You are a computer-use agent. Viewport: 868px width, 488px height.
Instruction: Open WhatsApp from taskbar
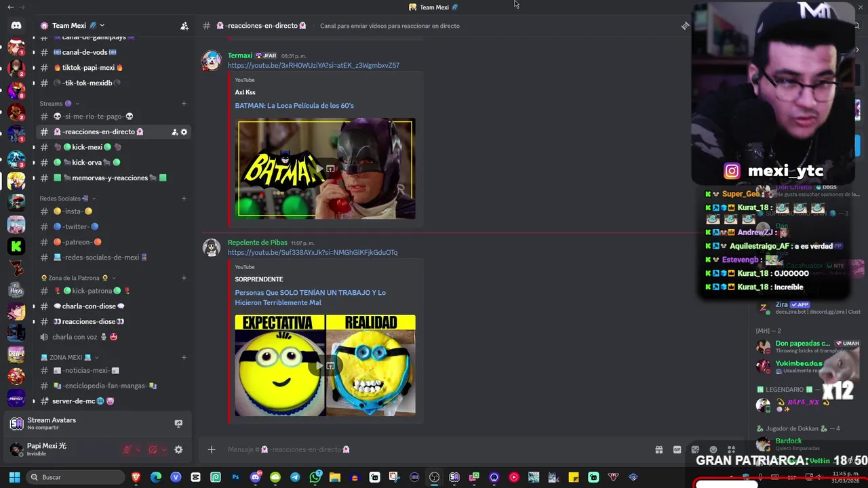315,477
